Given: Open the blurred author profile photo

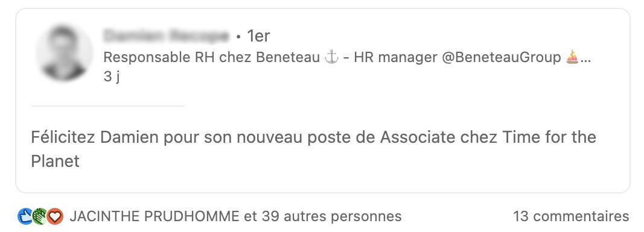Looking at the screenshot, I should pos(65,53).
